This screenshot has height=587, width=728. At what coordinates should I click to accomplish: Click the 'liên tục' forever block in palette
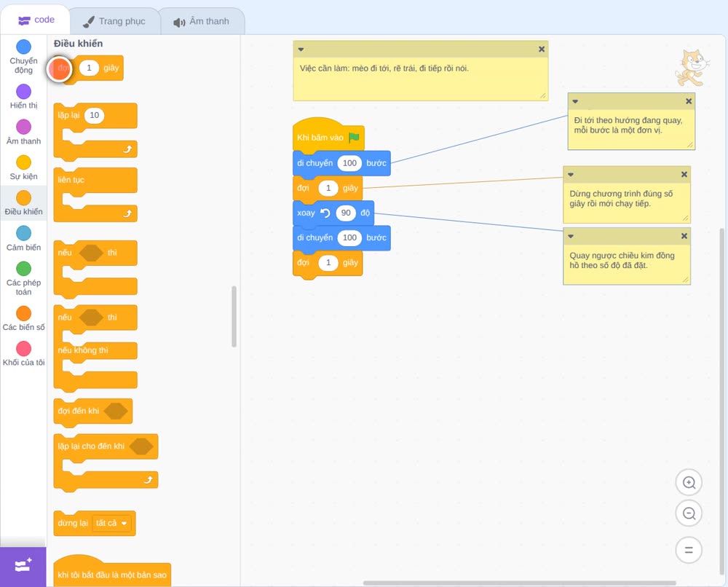point(95,195)
